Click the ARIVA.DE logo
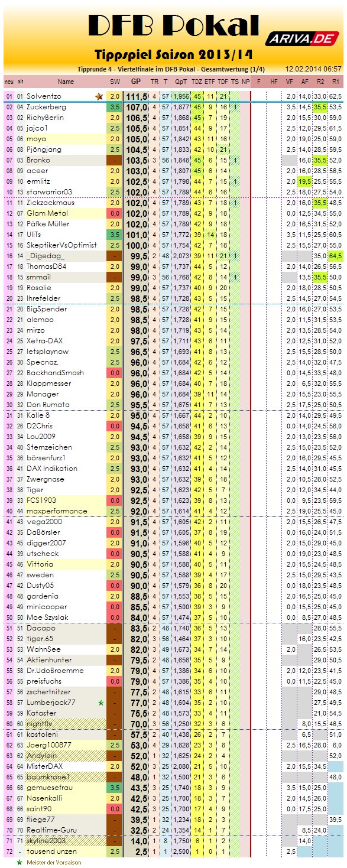Screen dimensions: 347x868 pos(301,38)
